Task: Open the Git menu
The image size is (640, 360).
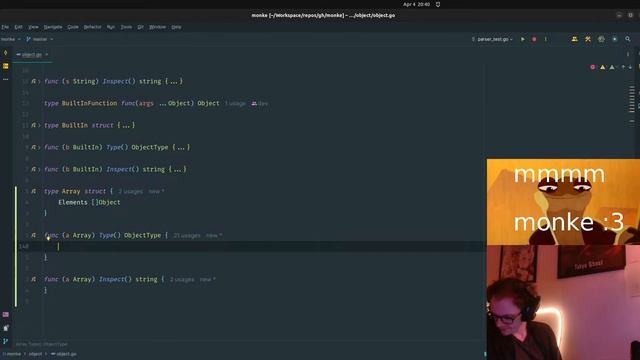Action: coord(140,27)
